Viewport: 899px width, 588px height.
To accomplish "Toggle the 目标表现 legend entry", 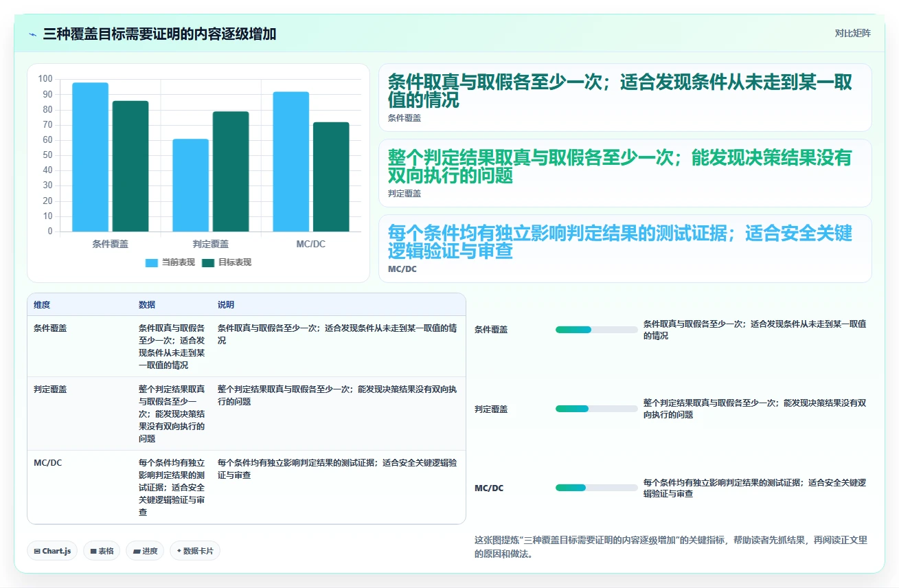I will pos(227,262).
